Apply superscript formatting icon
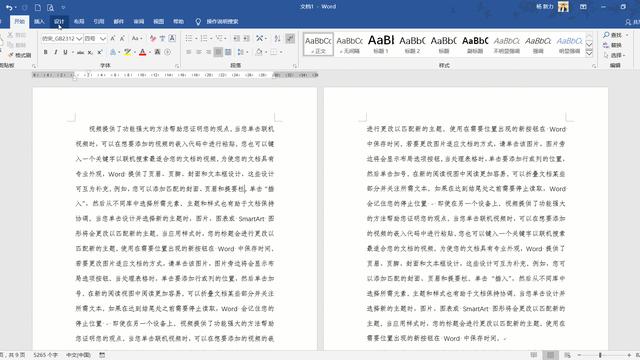This screenshot has width=640, height=360. pos(100,52)
